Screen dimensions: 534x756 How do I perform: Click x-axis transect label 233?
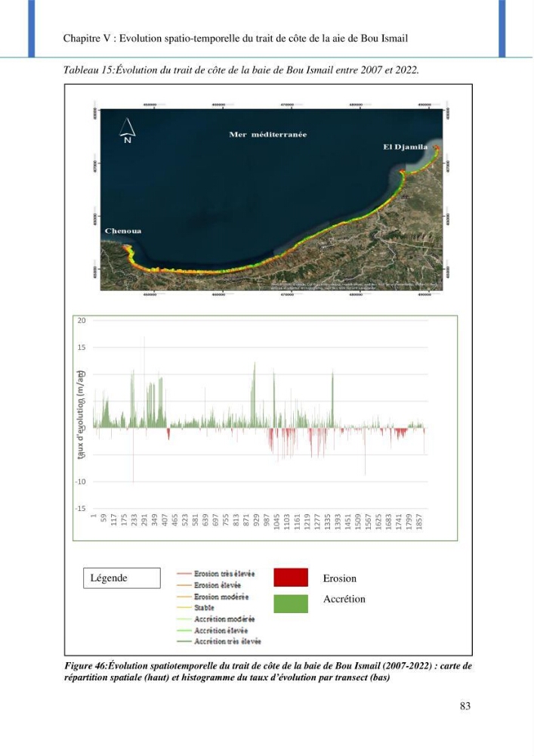click(134, 520)
